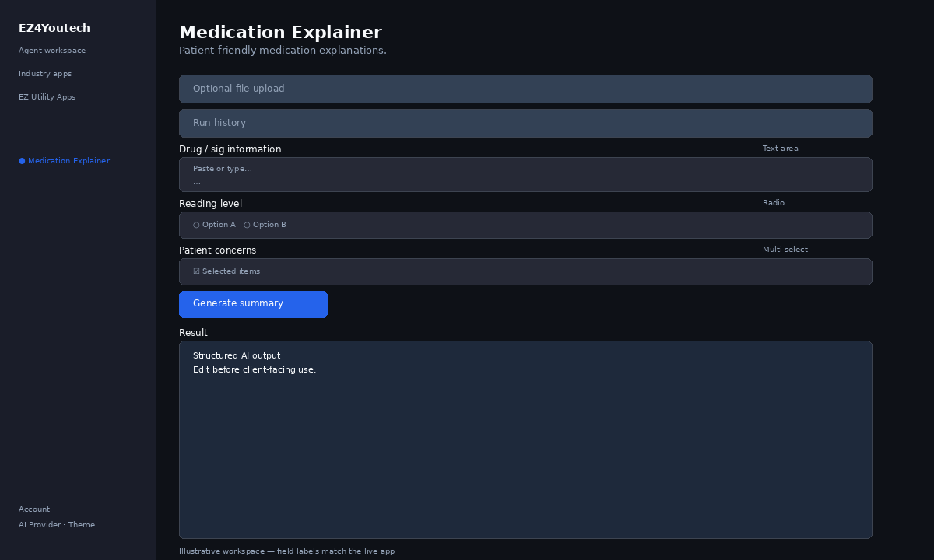Open the Patient concerns multi-select
Screen dimensions: 934x560
pyautogui.click(x=525, y=271)
